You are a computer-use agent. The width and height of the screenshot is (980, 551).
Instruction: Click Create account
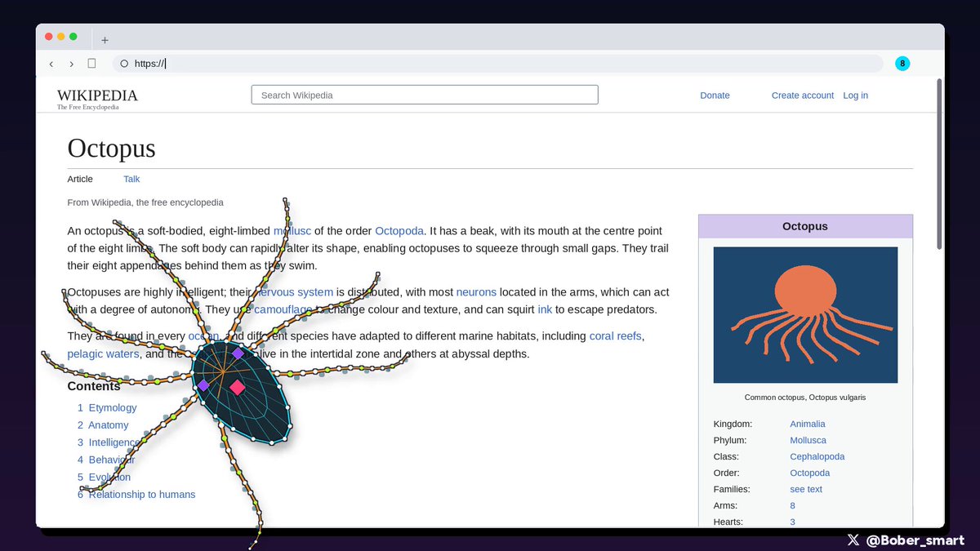tap(803, 96)
